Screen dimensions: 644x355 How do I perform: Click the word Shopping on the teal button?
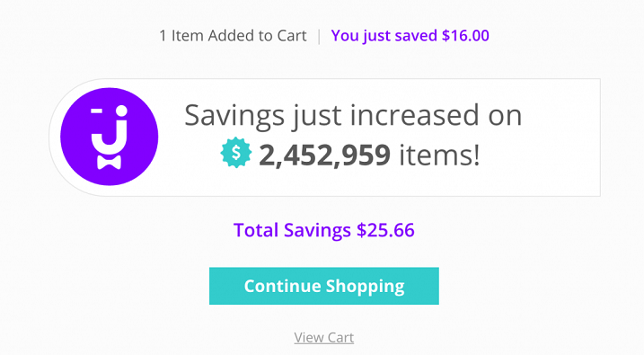pos(366,287)
